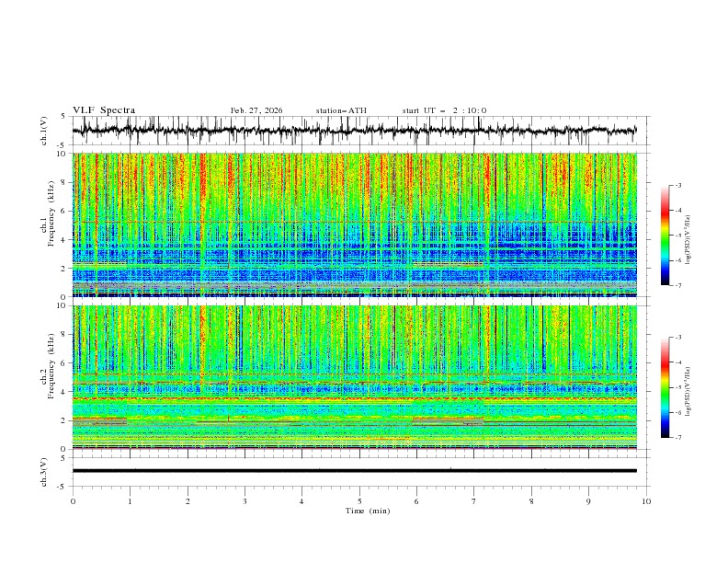The width and height of the screenshot is (728, 563).
Task: Click the ch.1 "Frequency (kHz)" axis label
Action: coord(51,212)
